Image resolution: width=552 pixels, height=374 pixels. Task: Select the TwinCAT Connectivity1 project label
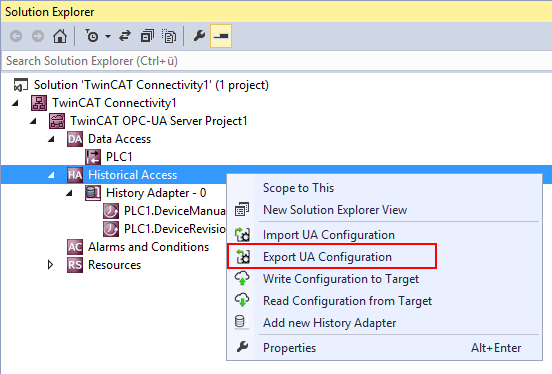click(x=114, y=103)
